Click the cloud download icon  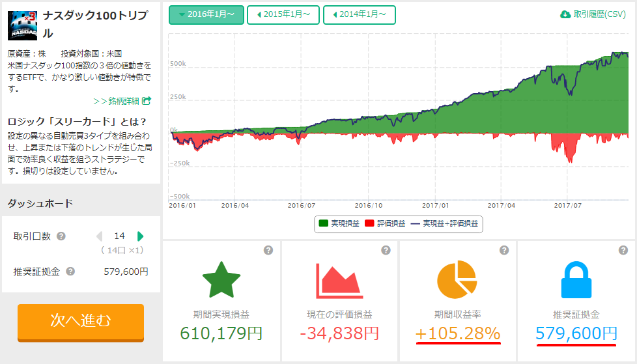[565, 14]
